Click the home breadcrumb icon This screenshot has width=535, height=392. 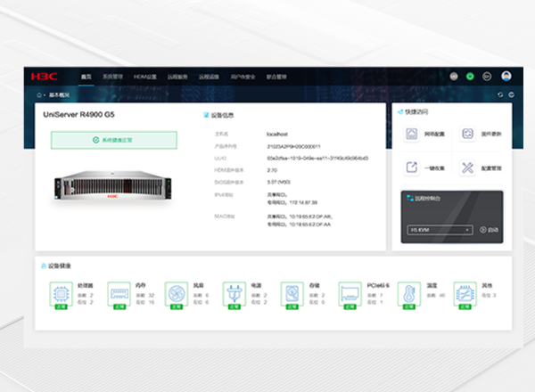pos(39,94)
